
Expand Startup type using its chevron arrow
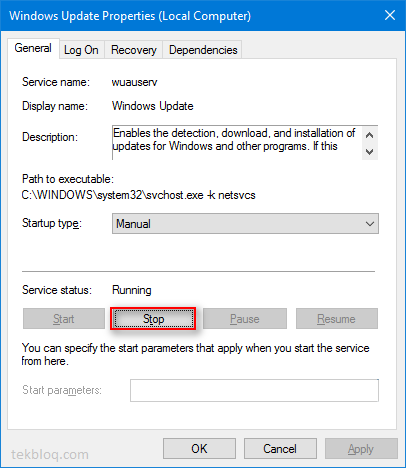point(370,224)
